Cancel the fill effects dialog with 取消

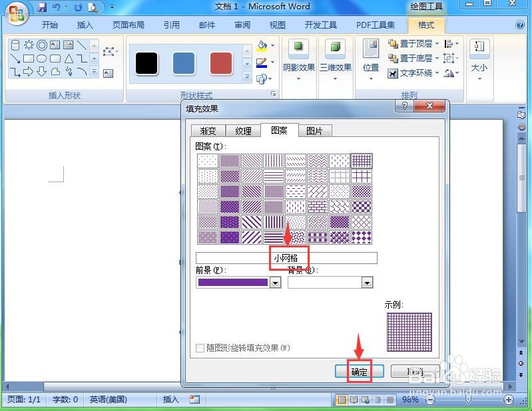pos(415,371)
